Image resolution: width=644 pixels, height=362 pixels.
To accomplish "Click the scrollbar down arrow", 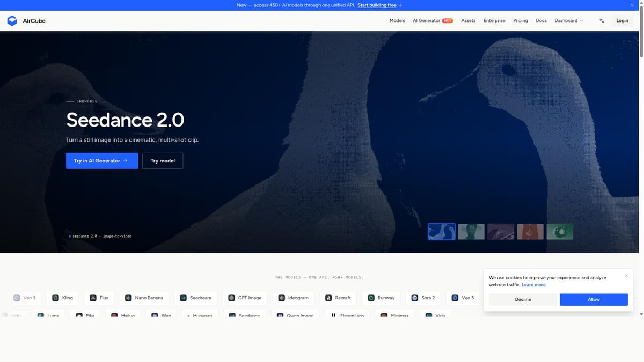I will (x=641, y=314).
